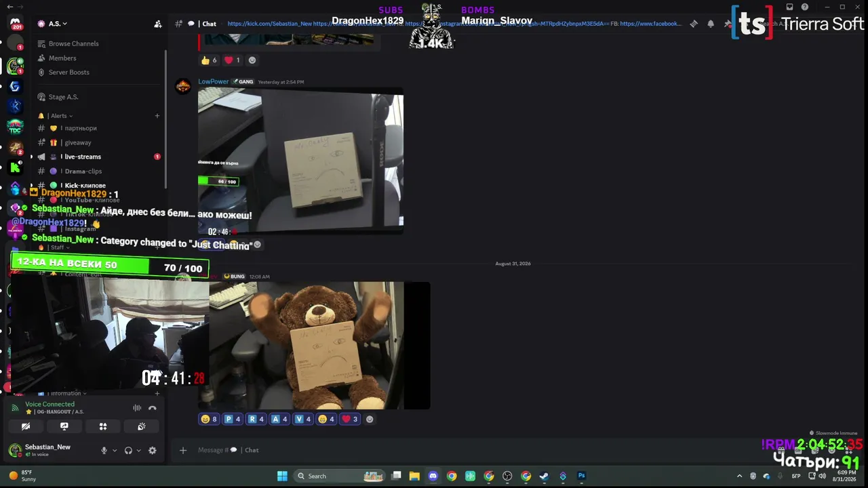Toggle the V letter reaction
The image size is (868, 488).
(302, 419)
